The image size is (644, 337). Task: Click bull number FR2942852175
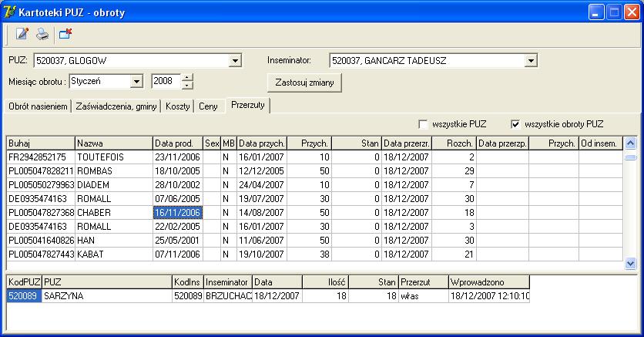[41, 157]
